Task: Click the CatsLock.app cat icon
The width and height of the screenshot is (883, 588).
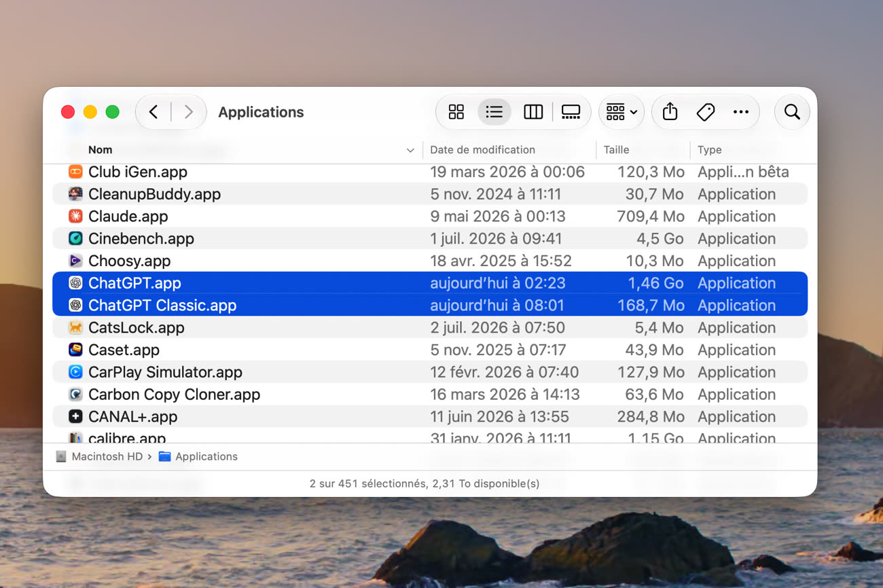Action: [75, 328]
